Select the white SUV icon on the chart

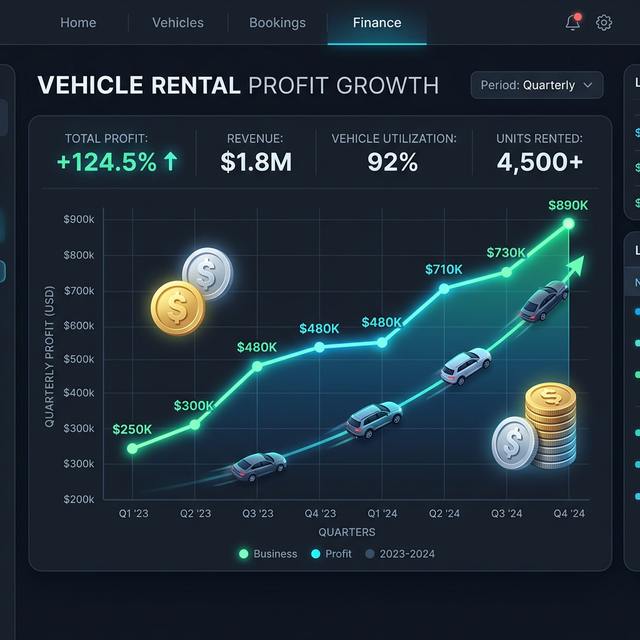466,366
